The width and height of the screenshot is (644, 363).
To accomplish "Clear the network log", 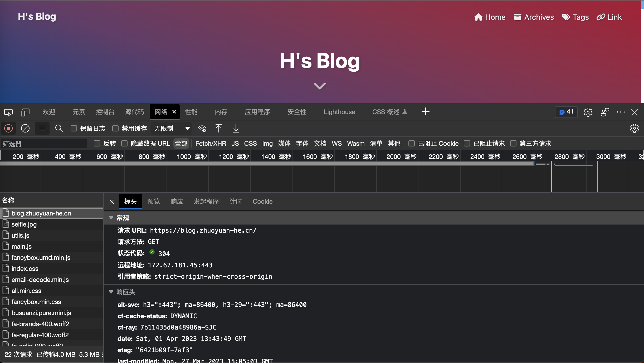I will tap(25, 128).
